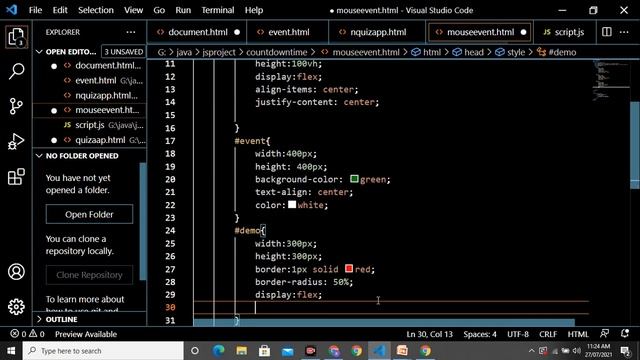The image size is (640, 360).
Task: Open mouseevent.html breadcrumb dropdown
Action: [x=360, y=52]
